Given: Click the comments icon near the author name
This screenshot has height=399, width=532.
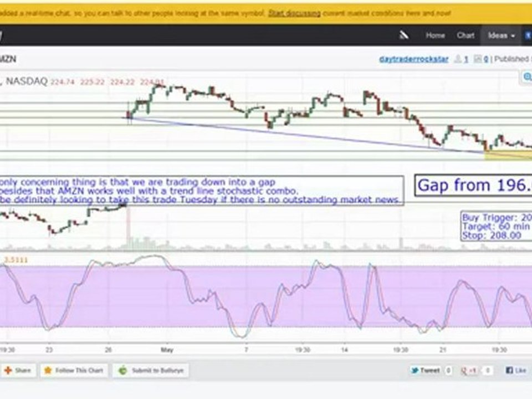Looking at the screenshot, I should click(x=478, y=59).
